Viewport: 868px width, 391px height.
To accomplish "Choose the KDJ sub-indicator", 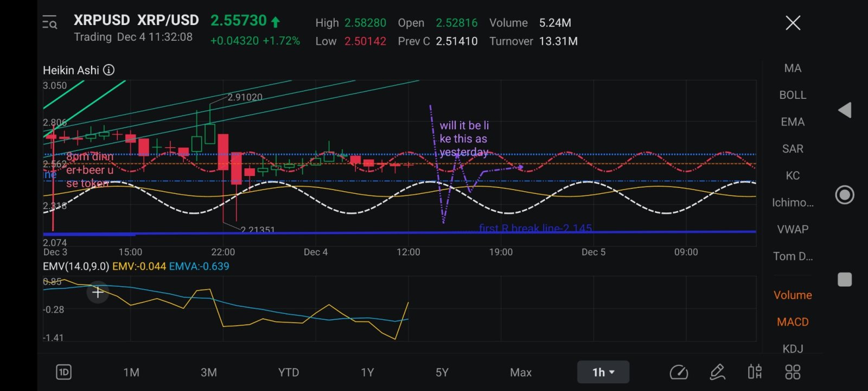I will [793, 349].
